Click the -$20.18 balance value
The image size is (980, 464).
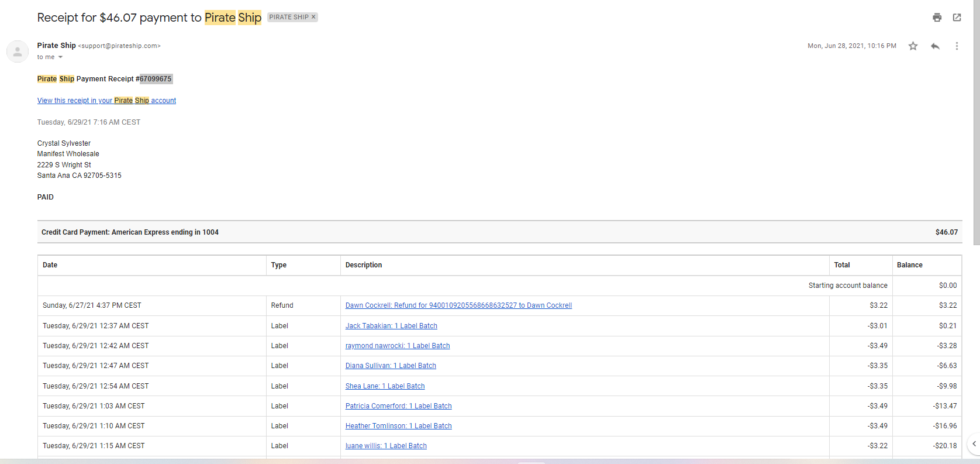(945, 446)
